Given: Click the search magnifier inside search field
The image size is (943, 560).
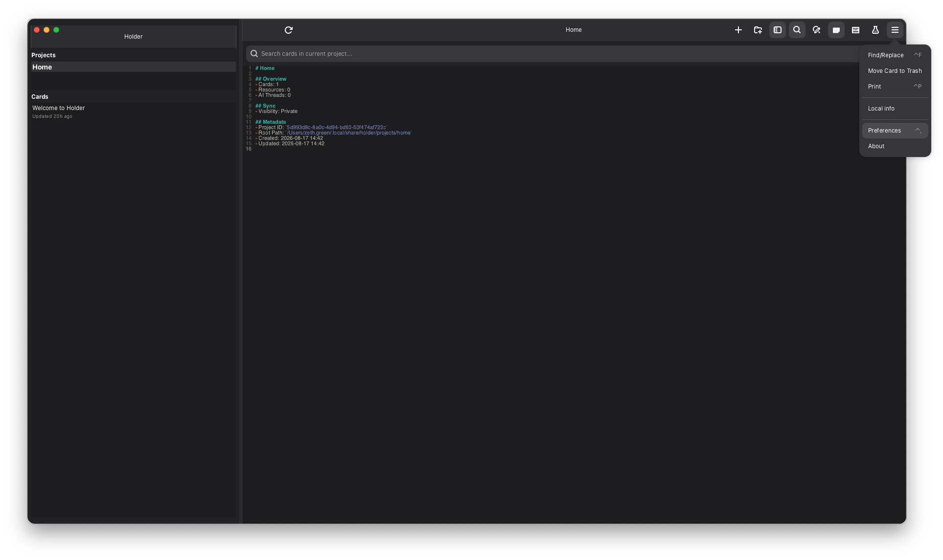Looking at the screenshot, I should 254,54.
